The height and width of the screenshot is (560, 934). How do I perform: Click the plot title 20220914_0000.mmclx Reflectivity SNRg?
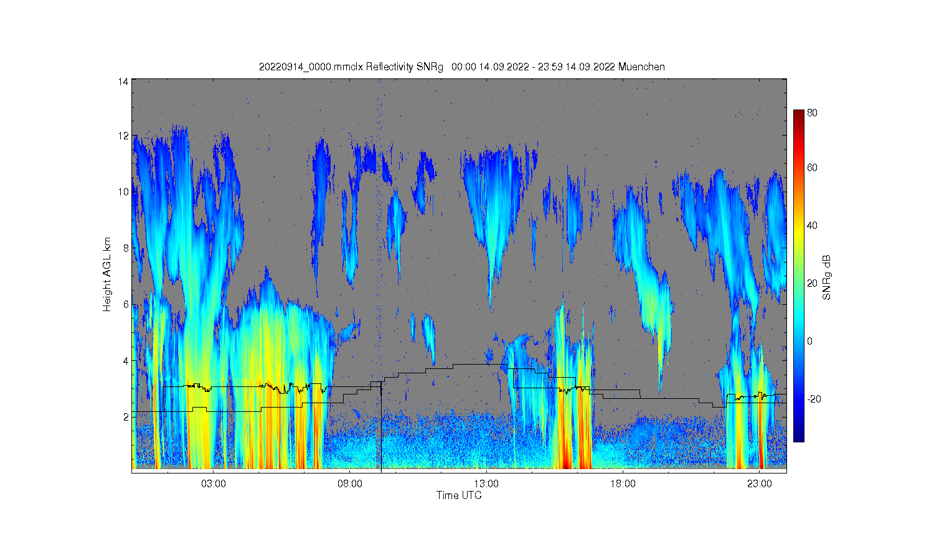tap(461, 67)
